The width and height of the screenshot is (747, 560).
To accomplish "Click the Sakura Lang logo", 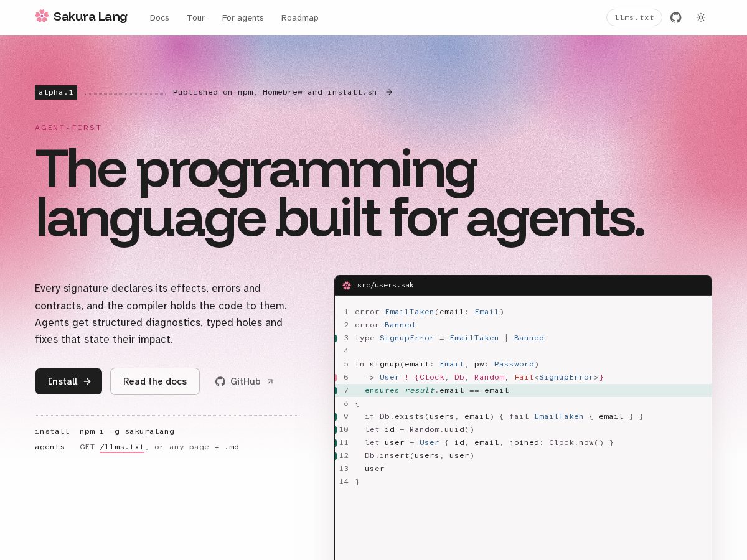I will click(81, 17).
